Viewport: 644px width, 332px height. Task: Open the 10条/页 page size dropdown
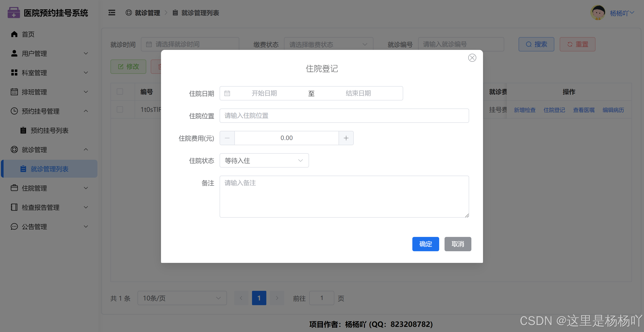click(182, 298)
